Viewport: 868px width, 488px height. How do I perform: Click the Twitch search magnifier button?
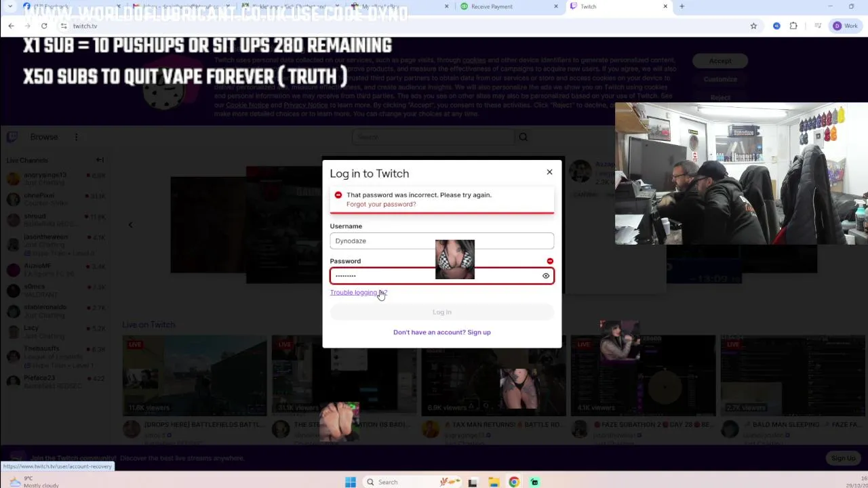[x=523, y=137]
